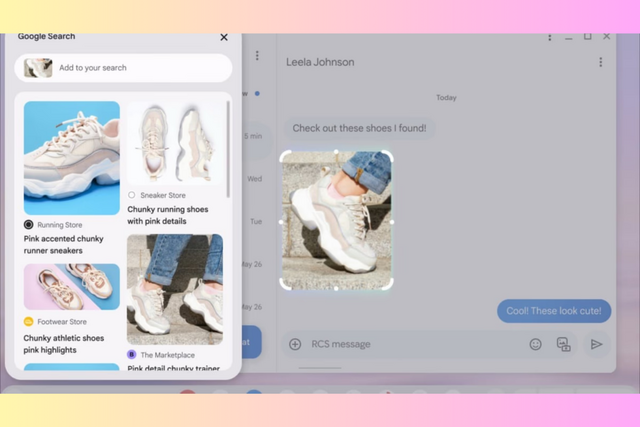Click the Add to your search field
Viewport: 640px width, 427px height.
pos(123,68)
